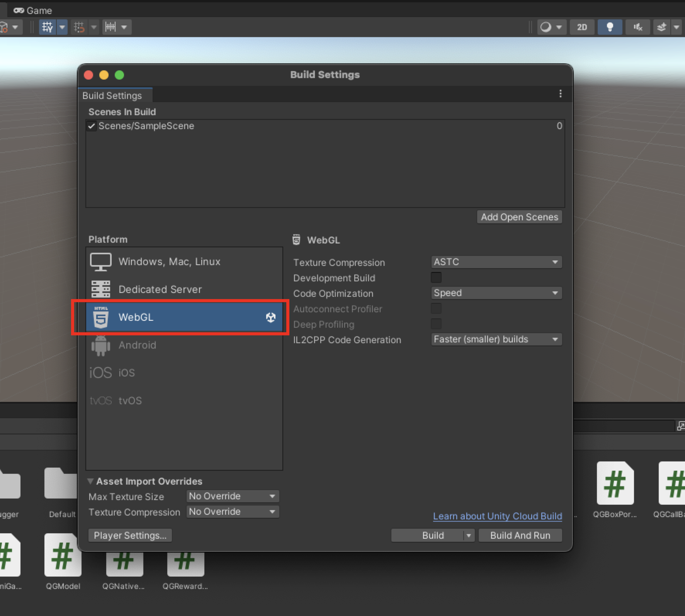Screen dimensions: 685x616
Task: Toggle 2D view mode
Action: [x=582, y=27]
